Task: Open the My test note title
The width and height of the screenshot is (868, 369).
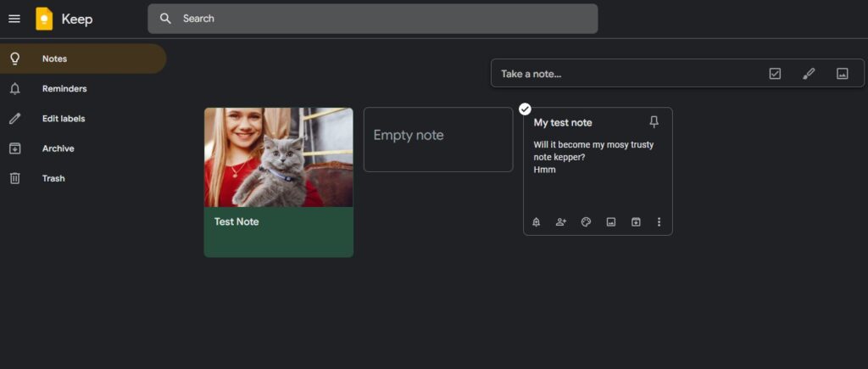Action: pyautogui.click(x=563, y=123)
